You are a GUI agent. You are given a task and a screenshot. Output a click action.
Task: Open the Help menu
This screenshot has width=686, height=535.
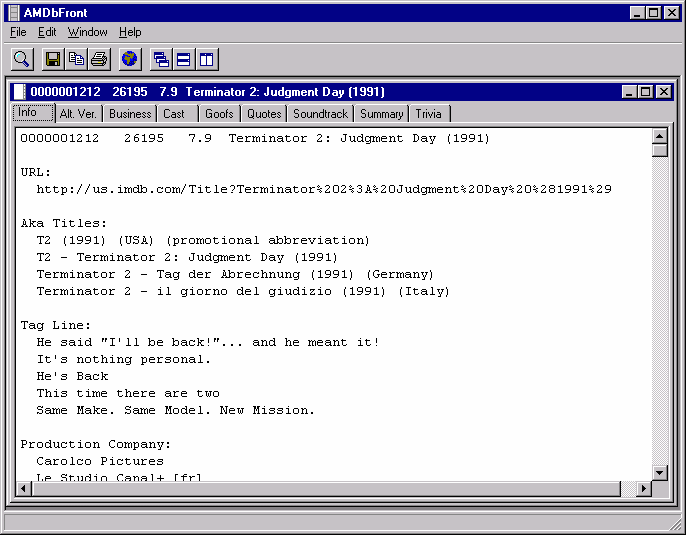point(130,32)
